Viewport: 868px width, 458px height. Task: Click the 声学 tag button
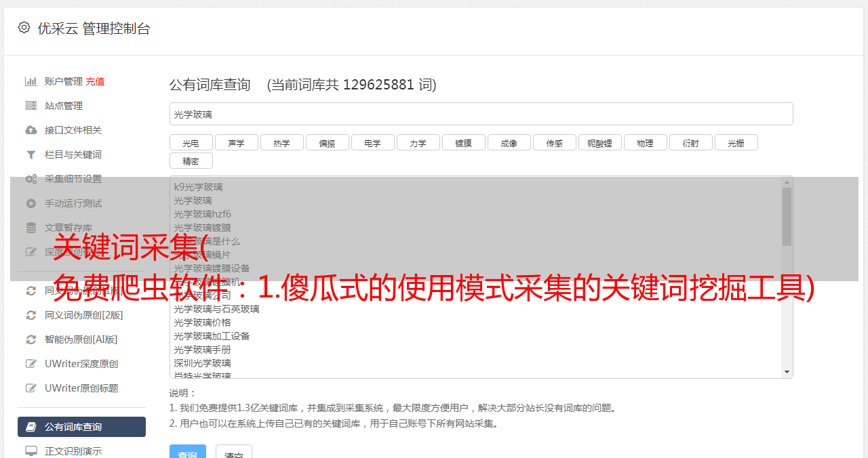click(237, 142)
